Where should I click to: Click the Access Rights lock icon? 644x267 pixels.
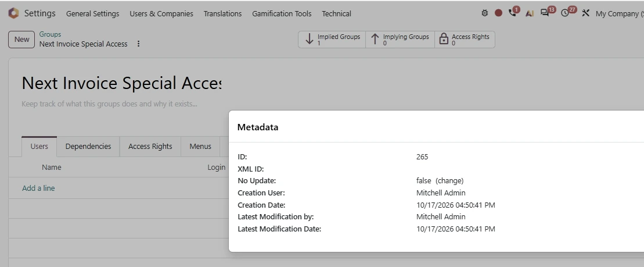coord(444,40)
